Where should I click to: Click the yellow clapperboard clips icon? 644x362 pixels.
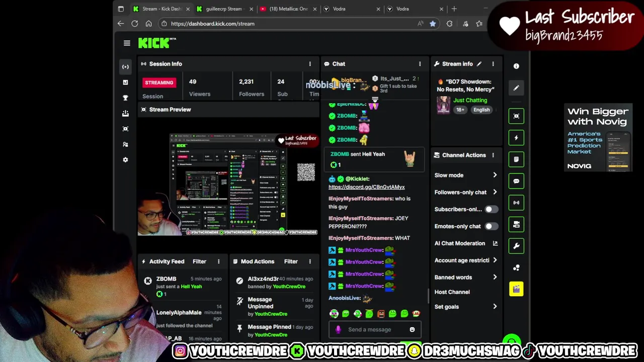coord(516,289)
